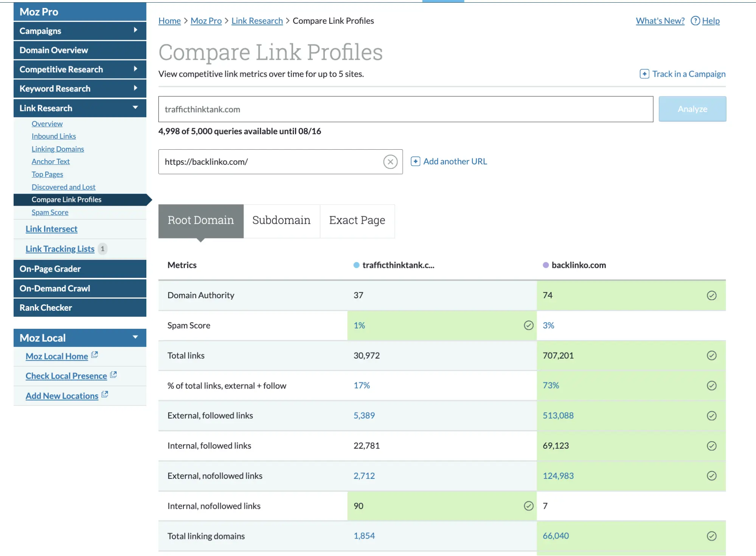Click checkmark beside Total linking domains 66,040
Viewport: 756px width, 556px height.
click(712, 536)
